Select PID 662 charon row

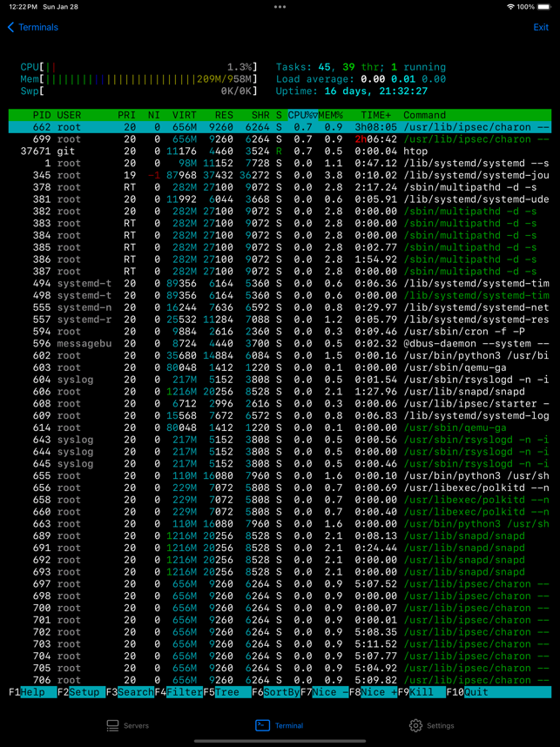(x=280, y=127)
